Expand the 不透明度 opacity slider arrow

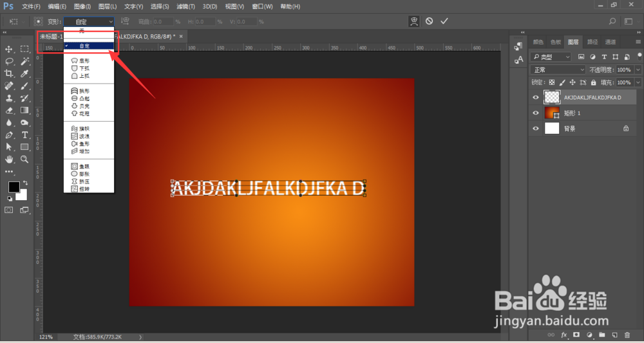point(638,70)
